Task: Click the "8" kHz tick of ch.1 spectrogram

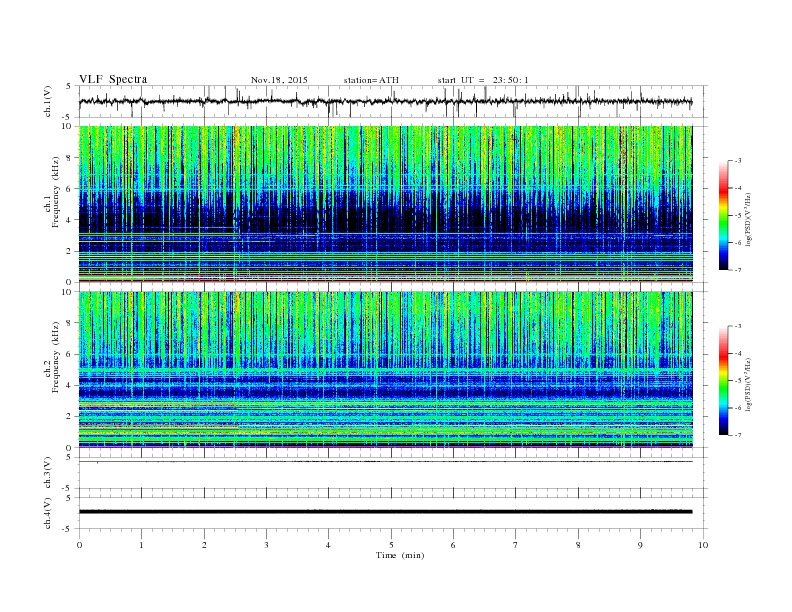Action: click(x=69, y=158)
